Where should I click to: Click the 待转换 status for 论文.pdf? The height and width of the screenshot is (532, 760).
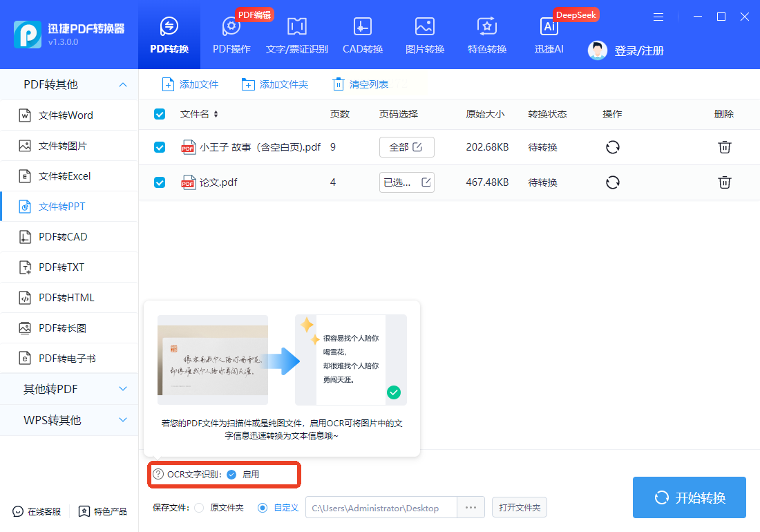543,182
